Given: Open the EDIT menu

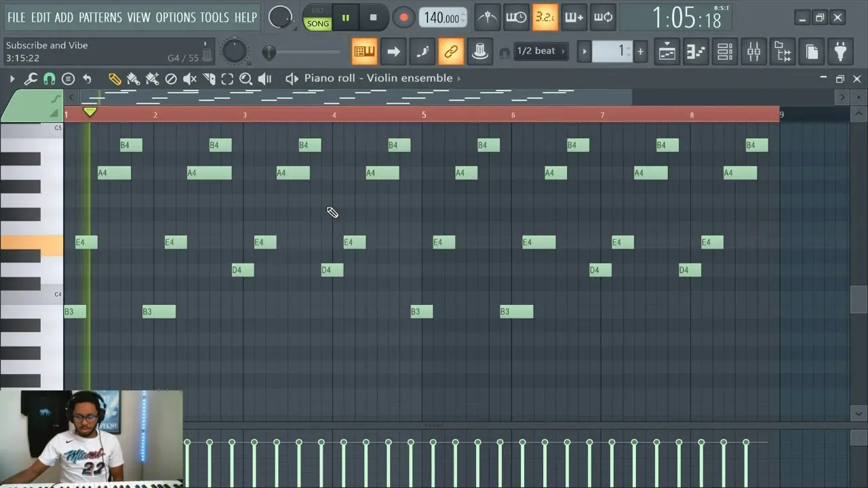Looking at the screenshot, I should click(x=41, y=18).
